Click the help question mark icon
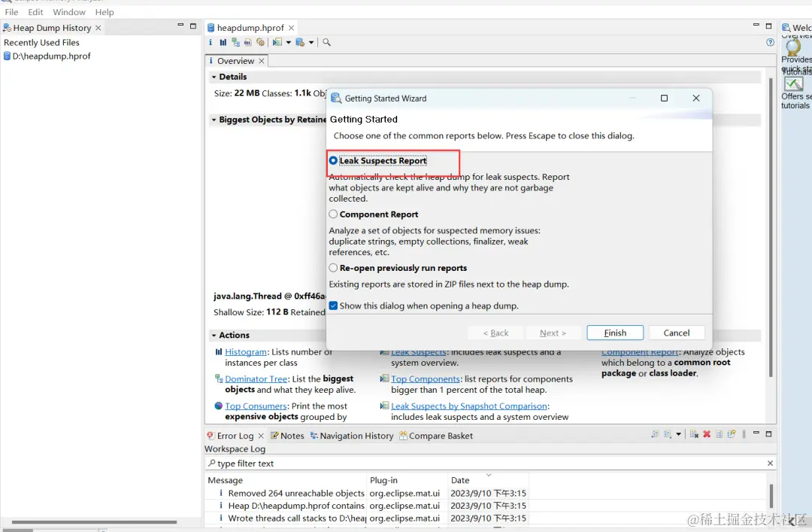 [770, 43]
